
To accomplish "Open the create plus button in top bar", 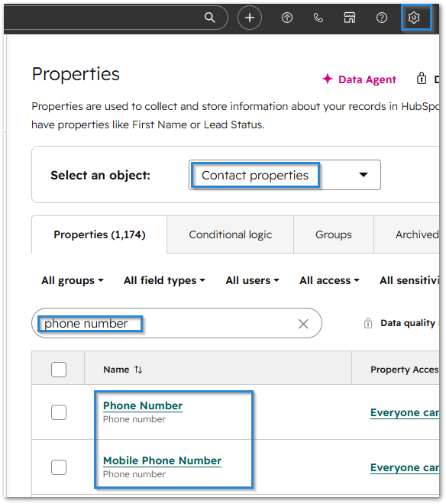I will 250,18.
